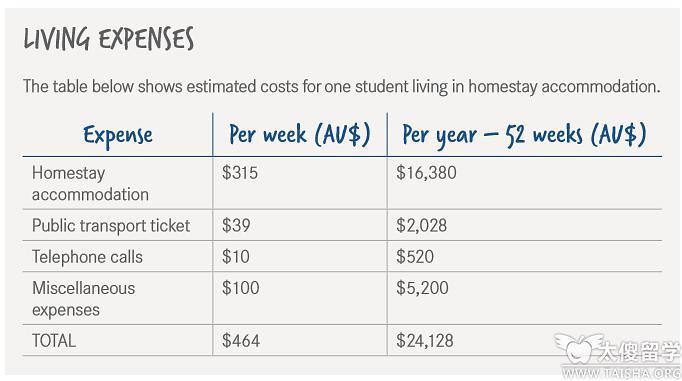Click the $2,028 yearly transport cost

point(421,225)
